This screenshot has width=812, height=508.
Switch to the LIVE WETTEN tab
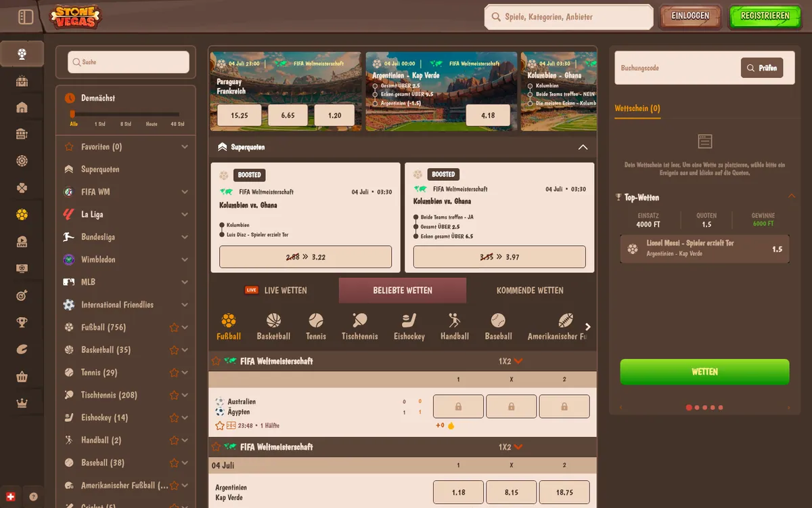[x=275, y=290]
